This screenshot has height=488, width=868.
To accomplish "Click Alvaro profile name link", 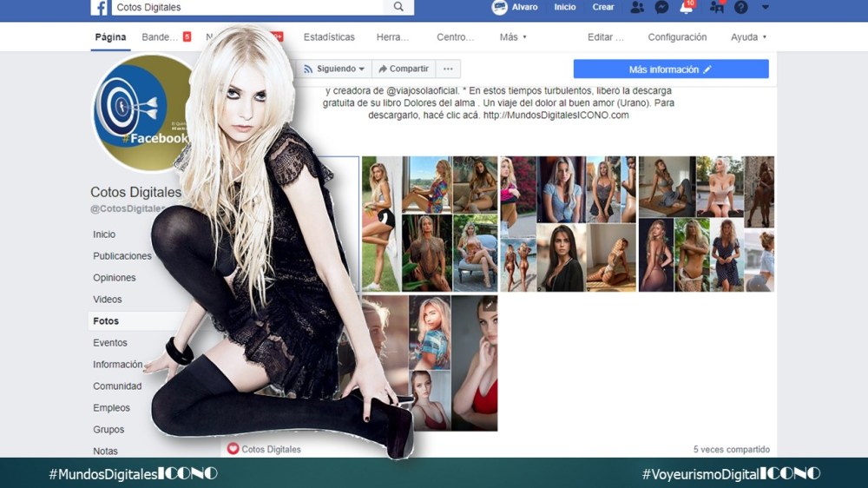I will 524,7.
